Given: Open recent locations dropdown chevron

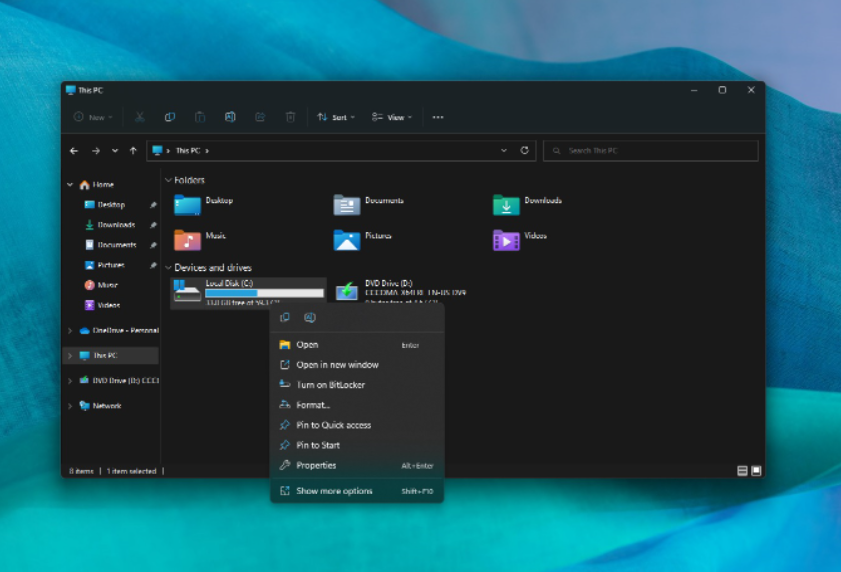Looking at the screenshot, I should pyautogui.click(x=115, y=151).
